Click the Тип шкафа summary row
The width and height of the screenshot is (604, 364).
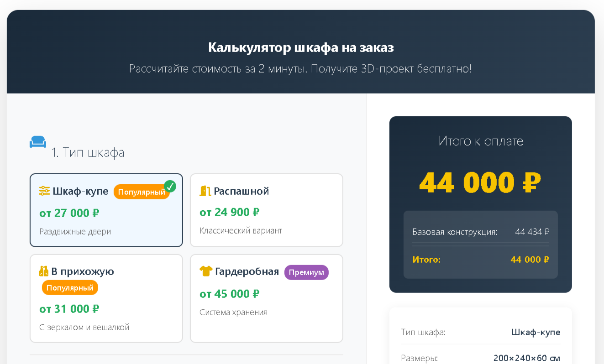pos(480,332)
